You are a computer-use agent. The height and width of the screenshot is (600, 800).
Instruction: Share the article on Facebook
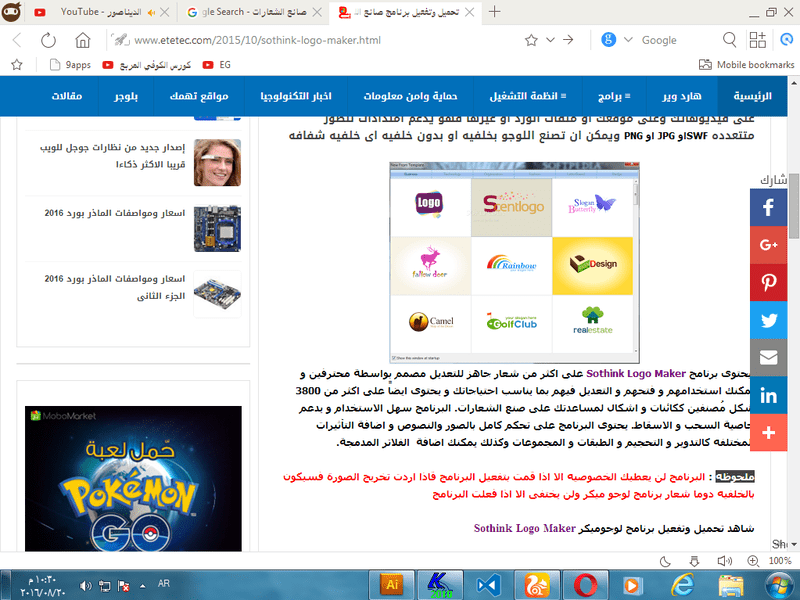[x=768, y=207]
